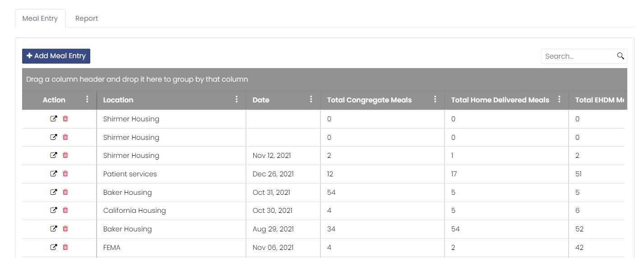This screenshot has height=258, width=644.
Task: Delete the California Housing meal entry
Action: coord(65,210)
